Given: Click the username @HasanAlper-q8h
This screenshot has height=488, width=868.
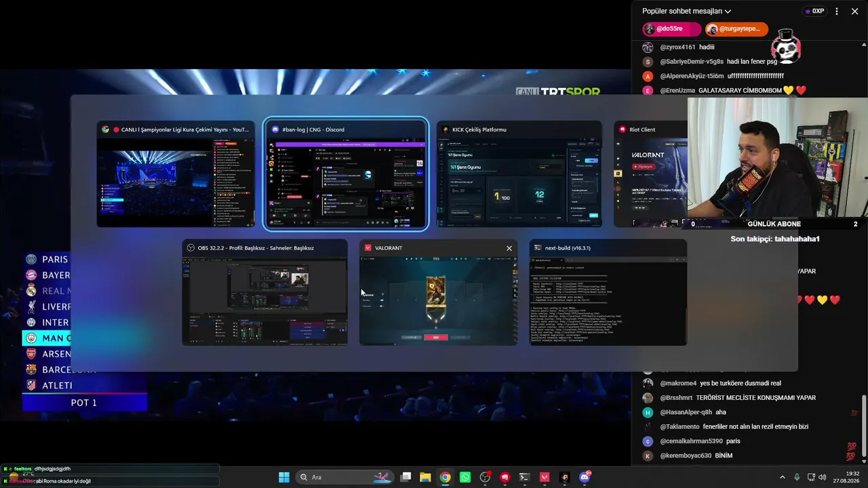Looking at the screenshot, I should point(686,412).
